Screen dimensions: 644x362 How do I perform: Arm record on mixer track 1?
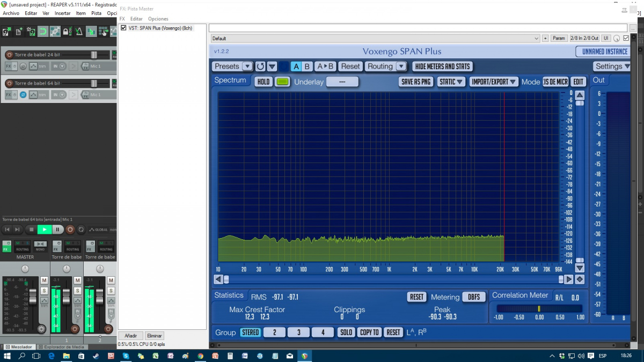pos(75,329)
